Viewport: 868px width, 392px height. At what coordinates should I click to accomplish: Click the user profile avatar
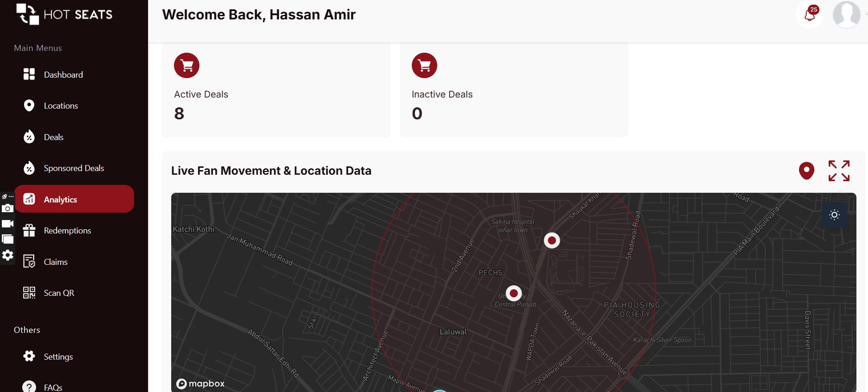846,15
